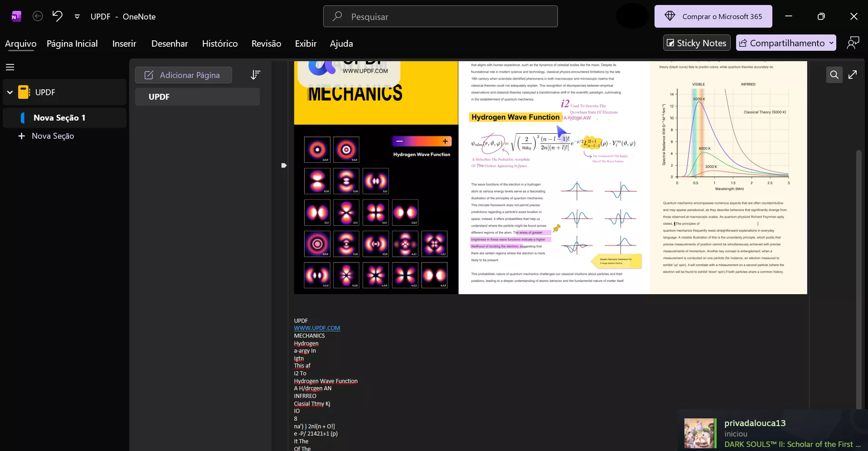This screenshot has width=868, height=451.
Task: Click the Undo icon in title bar
Action: click(x=57, y=16)
